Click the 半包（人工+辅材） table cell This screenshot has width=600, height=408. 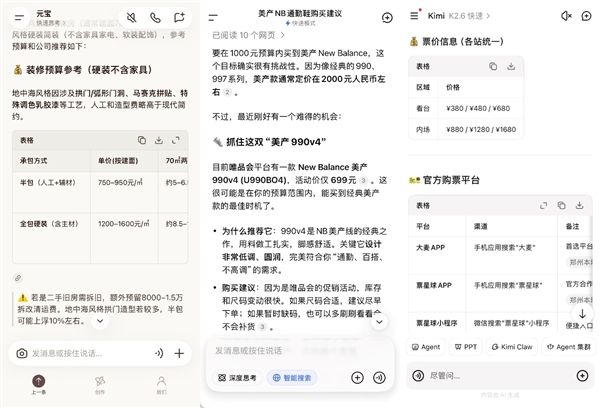[52, 192]
